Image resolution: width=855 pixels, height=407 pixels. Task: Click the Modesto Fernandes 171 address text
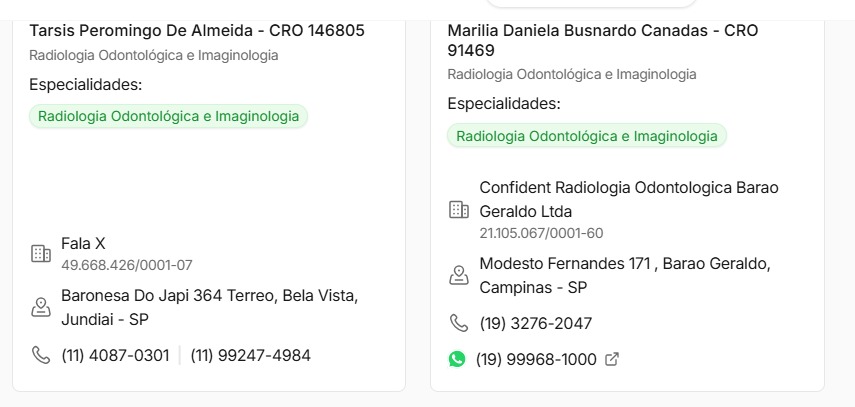[624, 275]
